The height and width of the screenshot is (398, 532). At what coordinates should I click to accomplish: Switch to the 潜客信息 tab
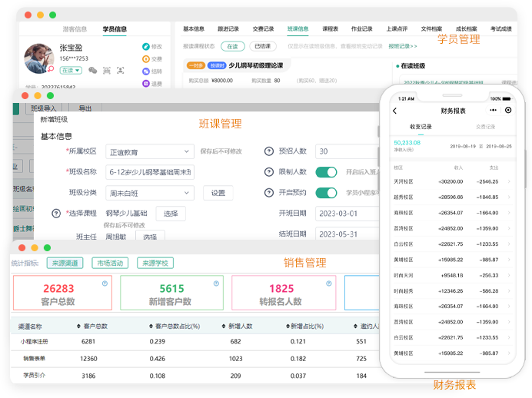pos(75,29)
